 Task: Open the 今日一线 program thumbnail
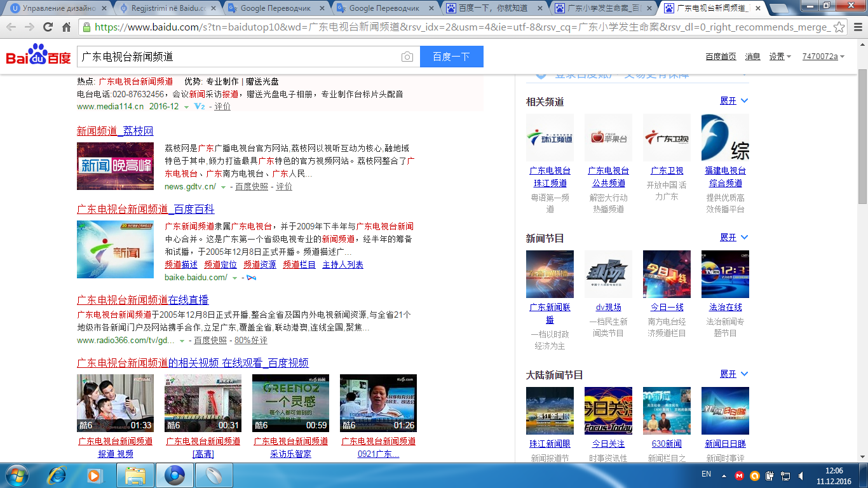[667, 274]
